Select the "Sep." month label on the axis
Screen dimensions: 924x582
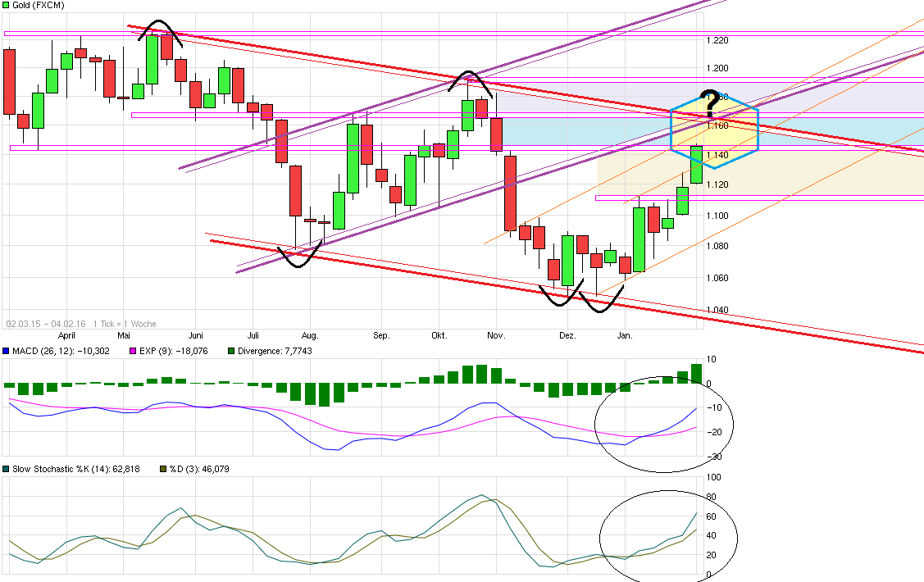tap(380, 335)
